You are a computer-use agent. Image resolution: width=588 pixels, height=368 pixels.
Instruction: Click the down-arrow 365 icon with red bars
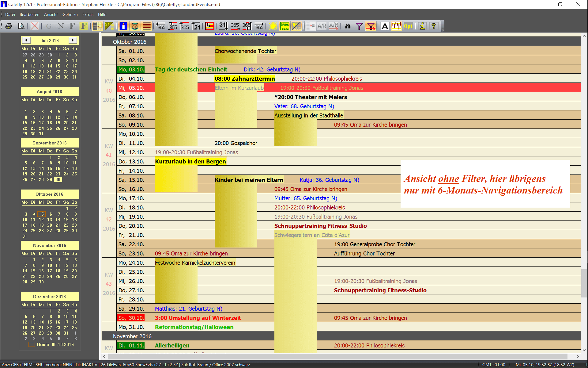coord(172,26)
